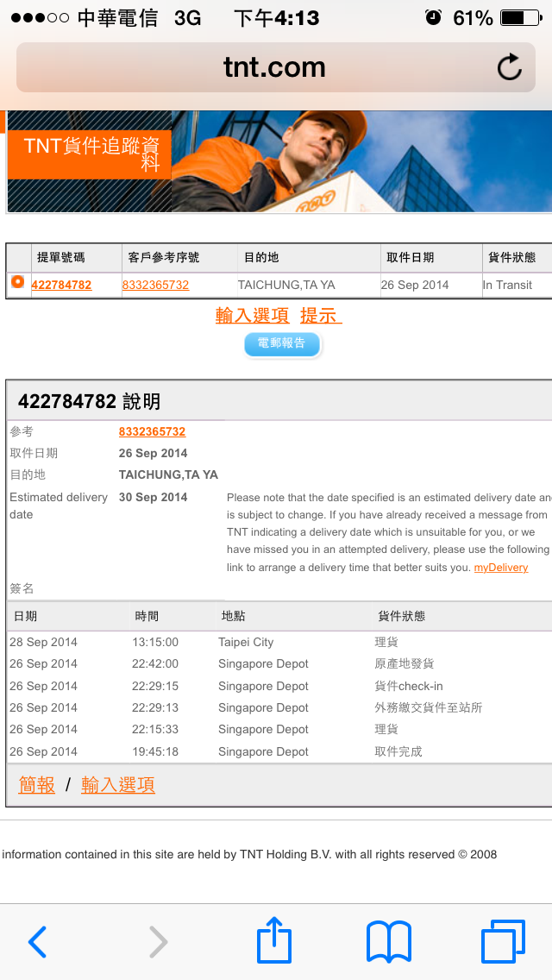
Task: Show open Safari tabs icon
Action: point(503,941)
